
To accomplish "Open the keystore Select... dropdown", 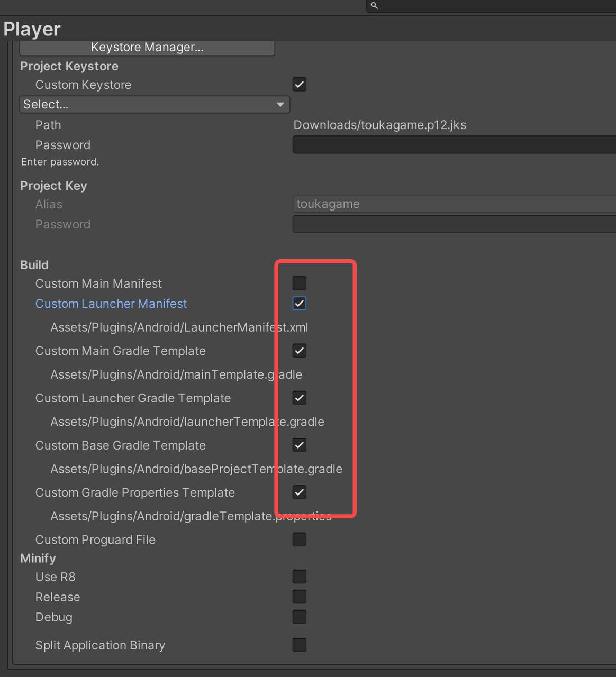I will point(155,104).
